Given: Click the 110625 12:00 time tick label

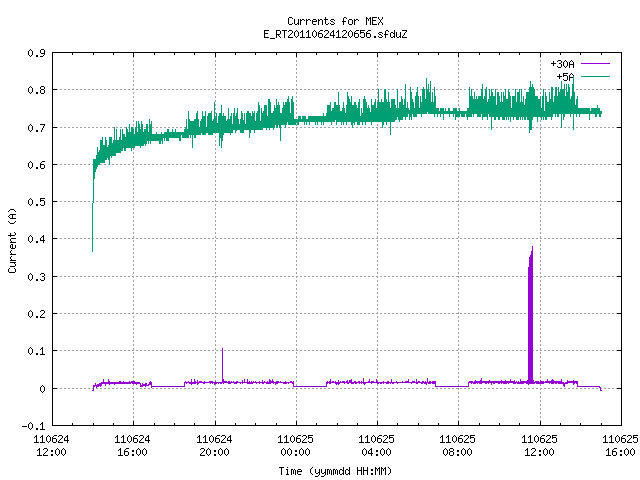Looking at the screenshot, I should (539, 446).
